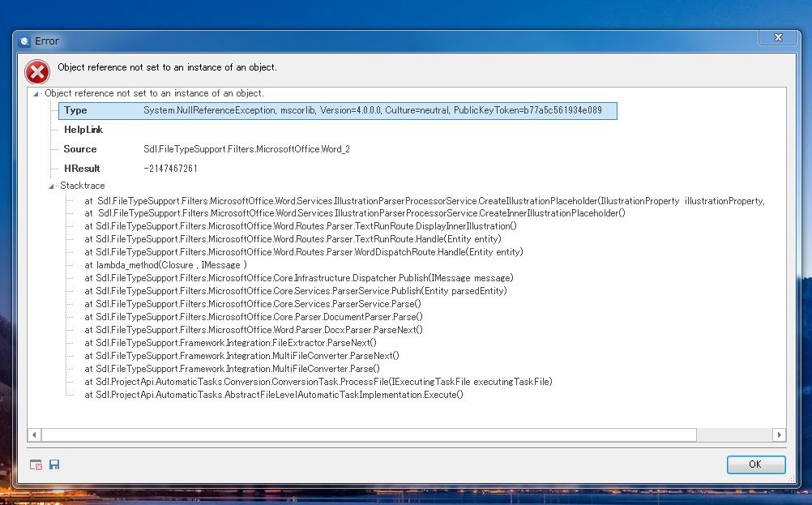
Task: Click the window-with-red-X icon beside the save icon
Action: click(36, 464)
